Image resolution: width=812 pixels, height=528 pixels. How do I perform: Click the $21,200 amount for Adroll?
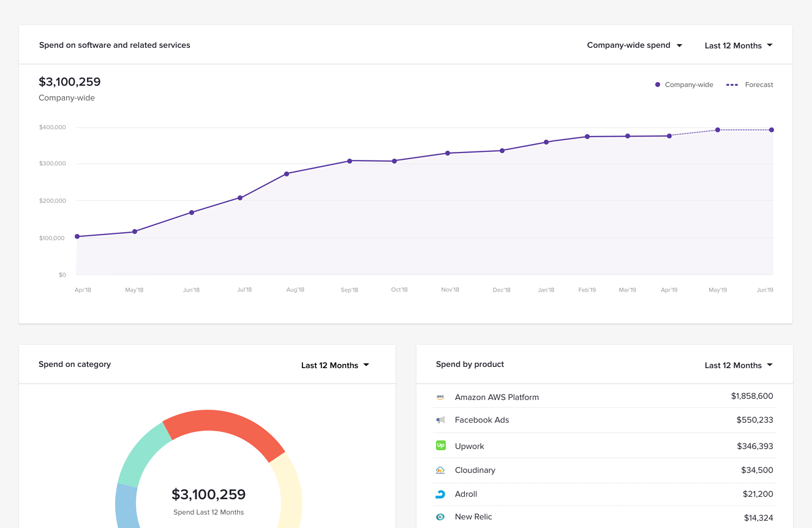point(757,494)
